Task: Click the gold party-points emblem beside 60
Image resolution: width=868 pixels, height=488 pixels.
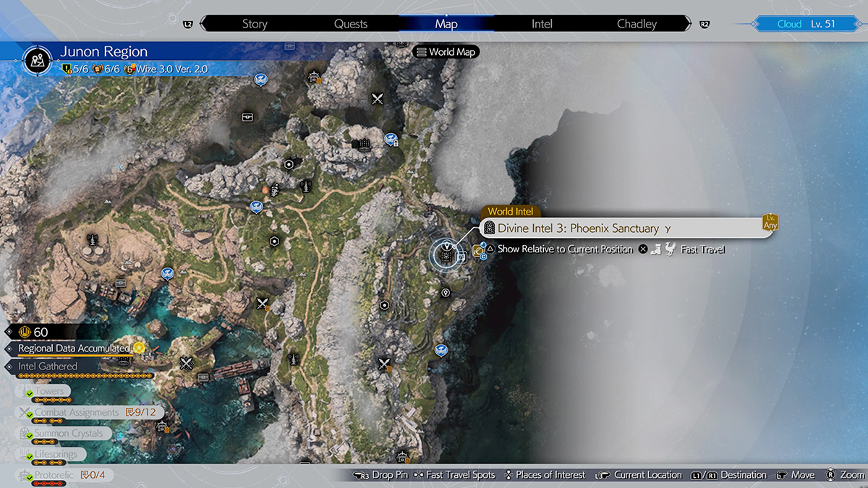Action: tap(23, 332)
